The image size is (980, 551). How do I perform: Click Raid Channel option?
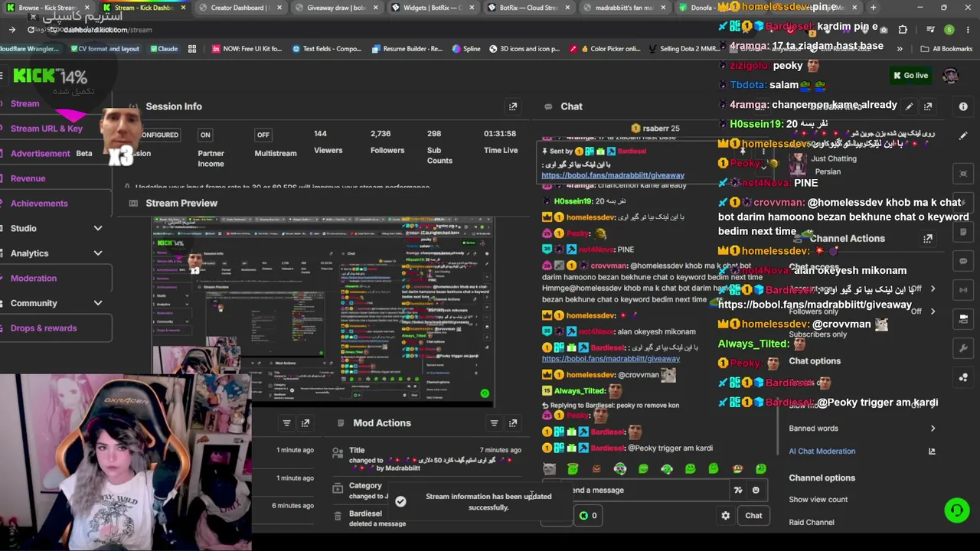click(812, 523)
